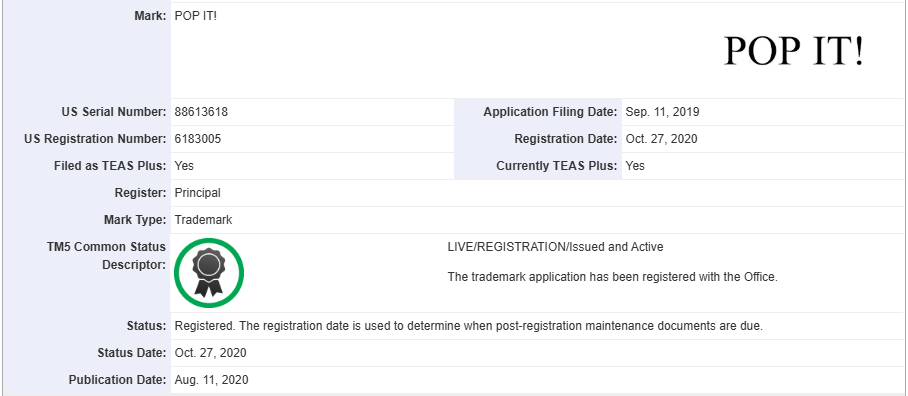Click the Filed as TEAS Plus Yes value

pos(184,166)
